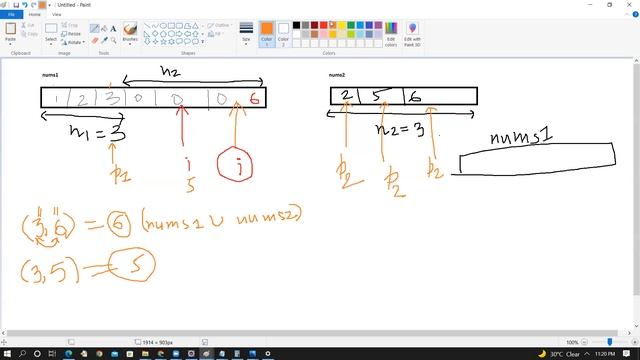Open the notification center icon

pyautogui.click(x=627, y=353)
